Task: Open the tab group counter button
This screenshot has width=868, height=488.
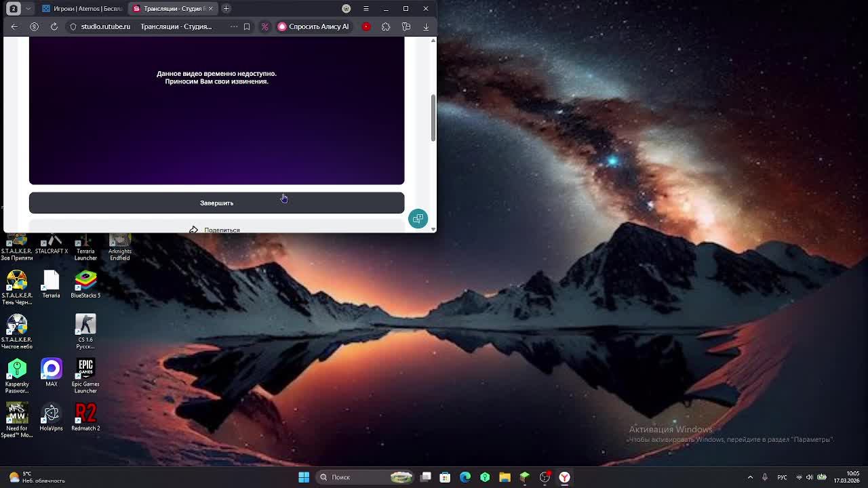Action: (13, 9)
